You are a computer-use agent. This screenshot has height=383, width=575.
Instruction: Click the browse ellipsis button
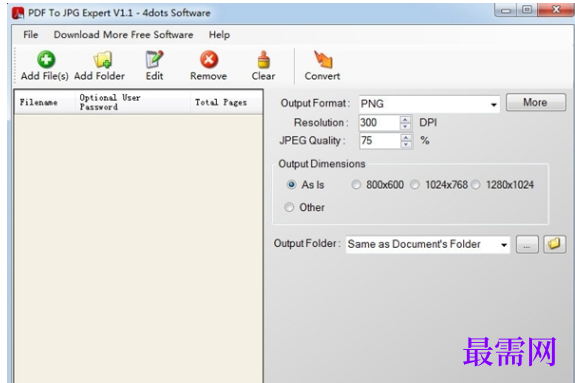(x=527, y=245)
